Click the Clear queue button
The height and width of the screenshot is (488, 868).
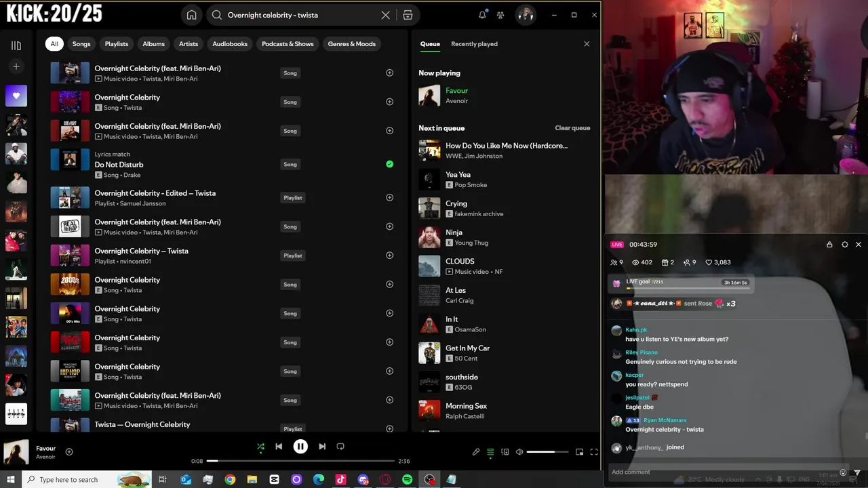click(572, 128)
